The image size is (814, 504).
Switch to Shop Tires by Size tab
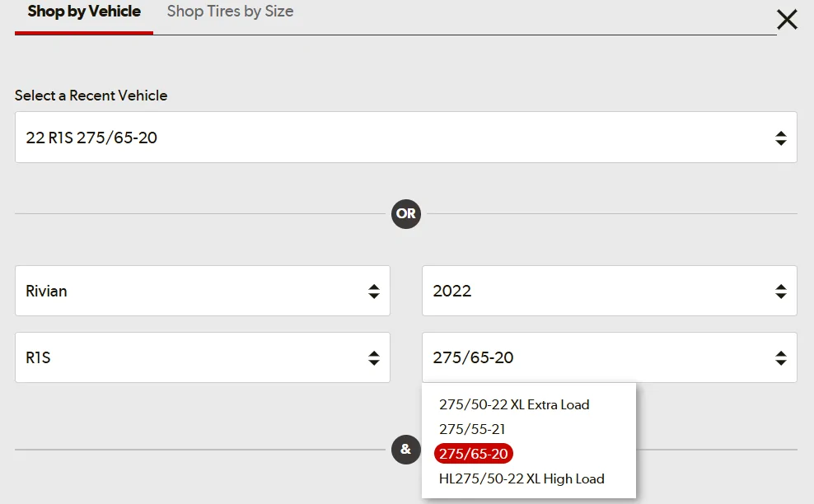(x=230, y=12)
